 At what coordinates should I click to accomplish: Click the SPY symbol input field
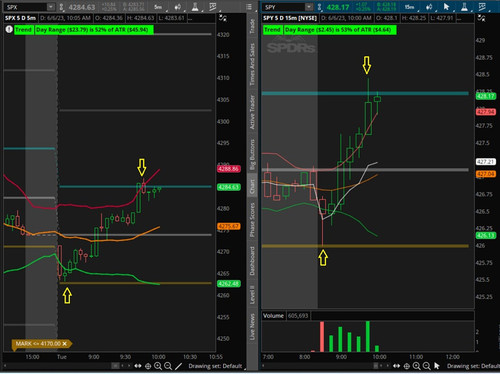[x=284, y=7]
